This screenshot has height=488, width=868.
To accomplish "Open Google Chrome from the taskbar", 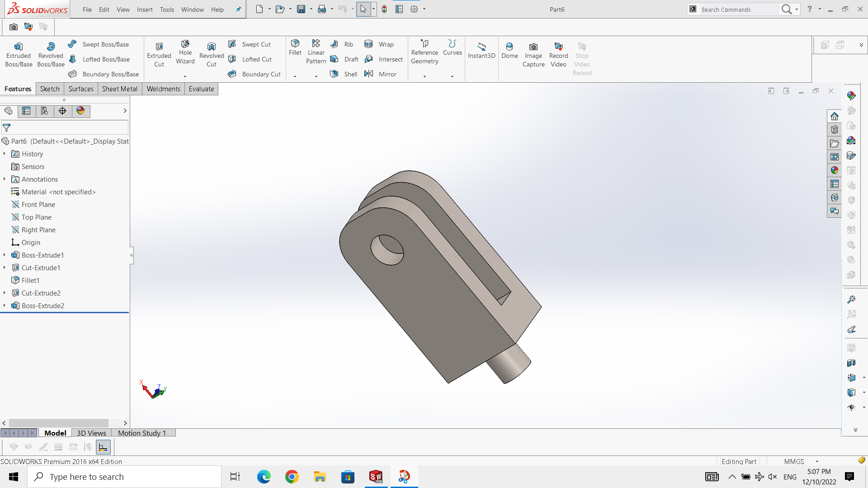I will (x=292, y=477).
